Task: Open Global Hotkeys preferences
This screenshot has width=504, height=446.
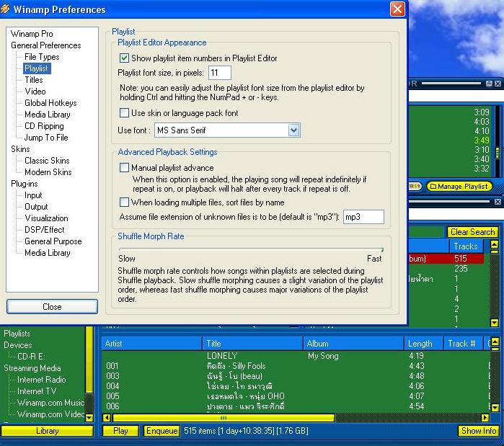Action: tap(50, 103)
